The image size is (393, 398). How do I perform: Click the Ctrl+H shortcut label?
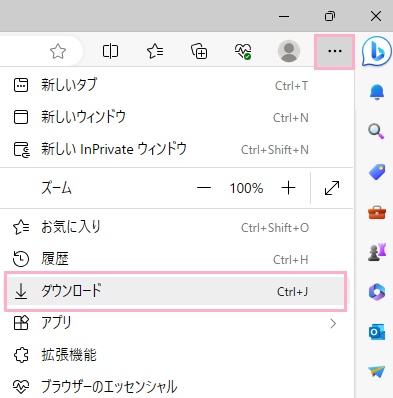(291, 260)
